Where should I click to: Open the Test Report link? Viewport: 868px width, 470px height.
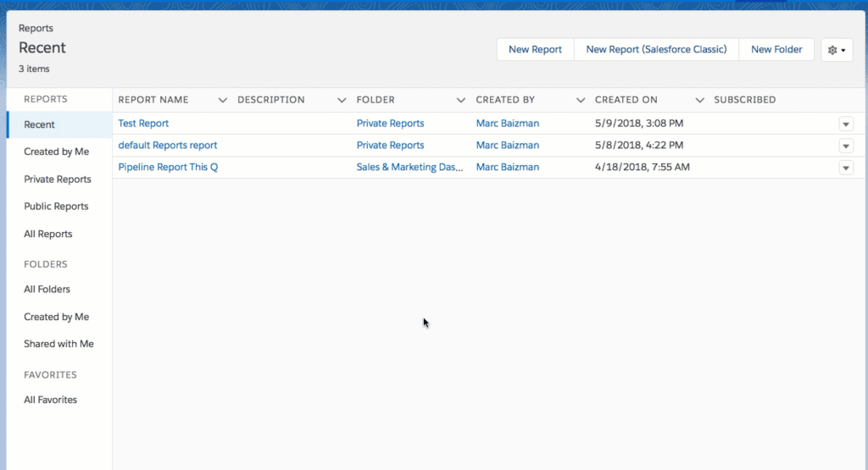click(143, 124)
